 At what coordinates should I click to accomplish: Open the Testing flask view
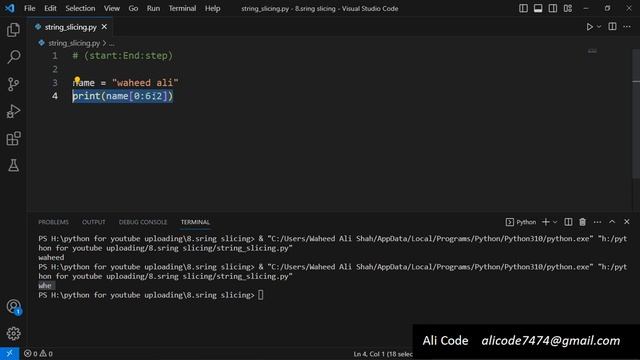click(x=13, y=165)
